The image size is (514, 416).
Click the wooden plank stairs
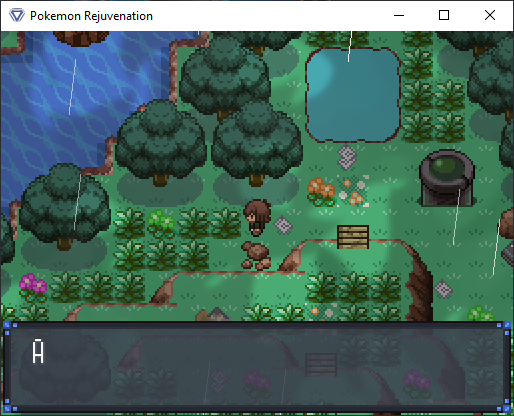tap(353, 237)
